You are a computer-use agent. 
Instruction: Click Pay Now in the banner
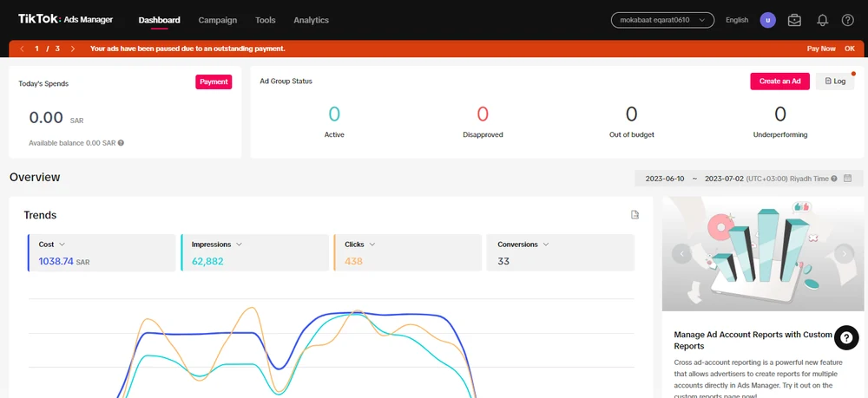[821, 49]
